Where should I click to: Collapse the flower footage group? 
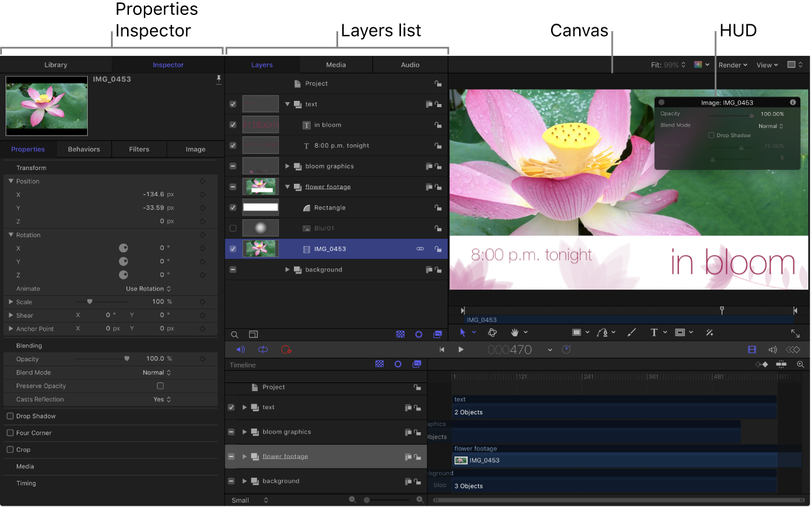(287, 186)
